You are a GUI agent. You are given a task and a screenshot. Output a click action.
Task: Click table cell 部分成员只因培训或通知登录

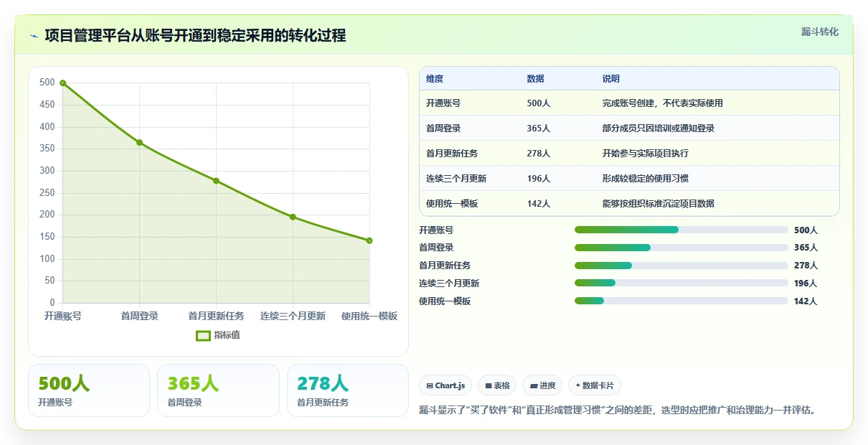[x=659, y=128]
